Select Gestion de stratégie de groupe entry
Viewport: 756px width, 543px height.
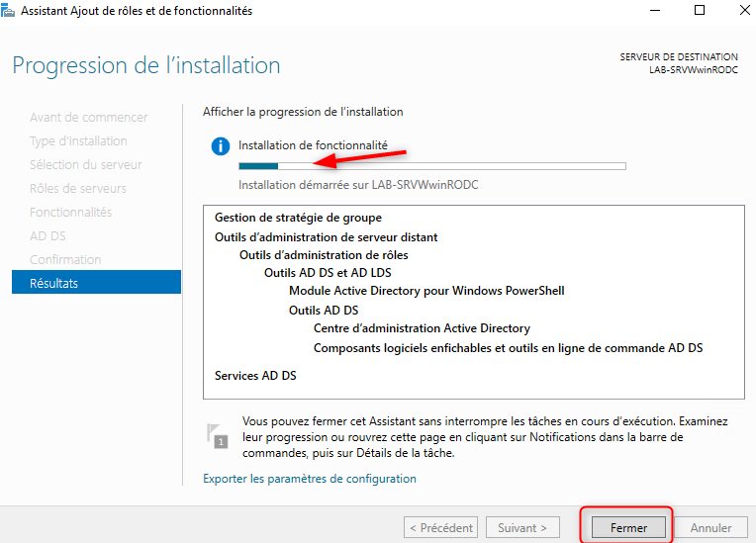click(x=298, y=218)
